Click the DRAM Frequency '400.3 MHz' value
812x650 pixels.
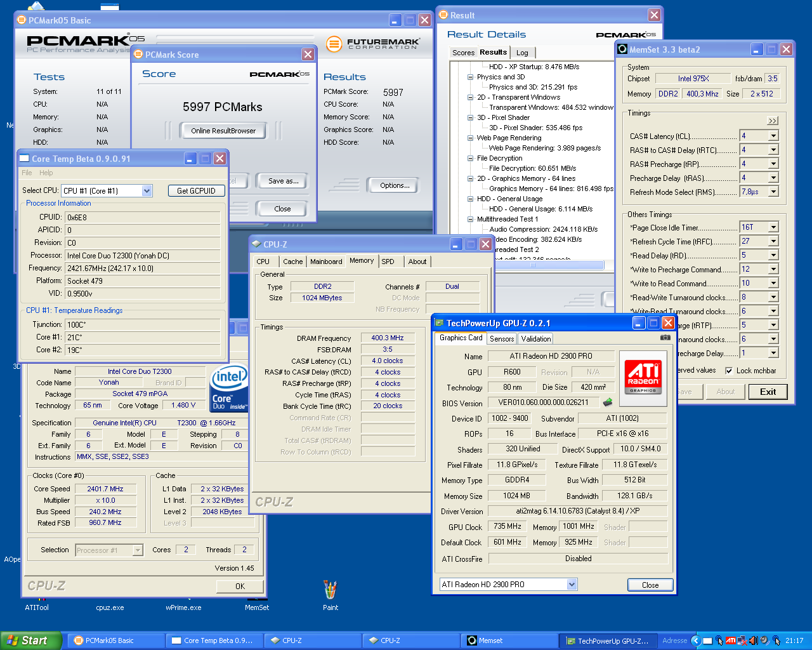388,338
